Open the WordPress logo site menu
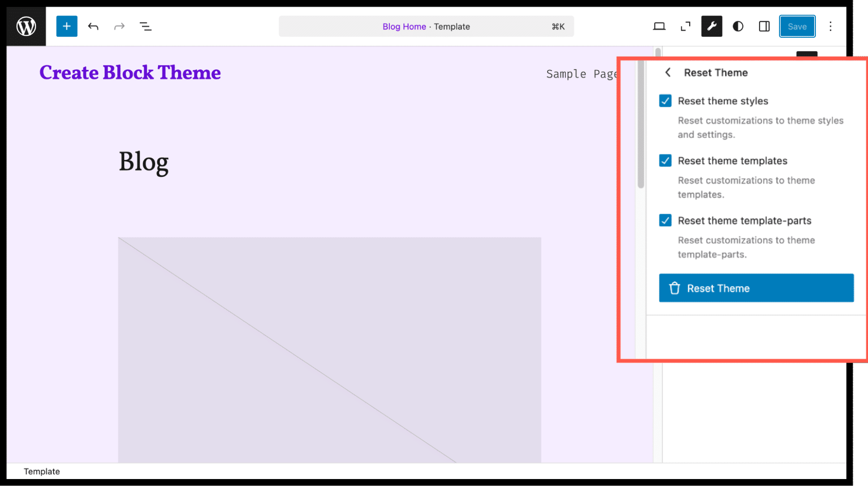 [x=26, y=26]
